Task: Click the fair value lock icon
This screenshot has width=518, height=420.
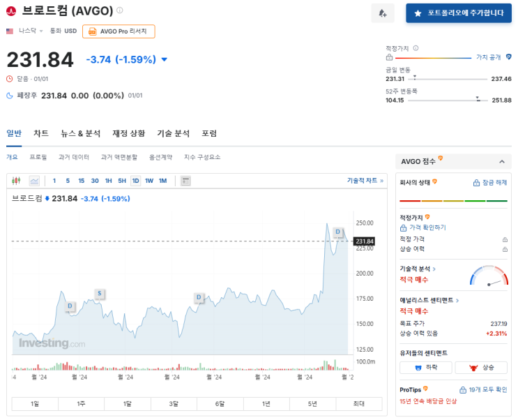Action: [x=390, y=57]
